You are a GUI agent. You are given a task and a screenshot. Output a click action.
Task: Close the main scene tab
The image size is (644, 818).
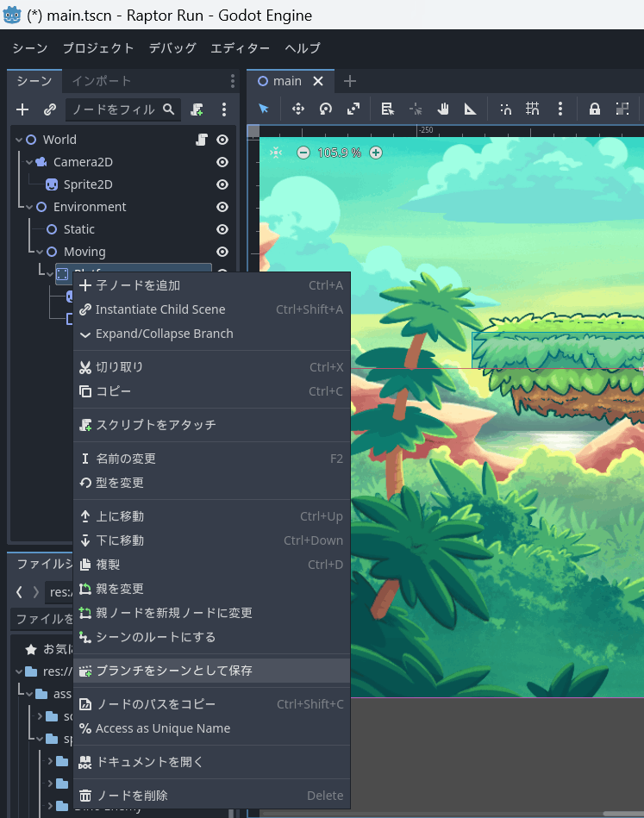click(x=318, y=81)
